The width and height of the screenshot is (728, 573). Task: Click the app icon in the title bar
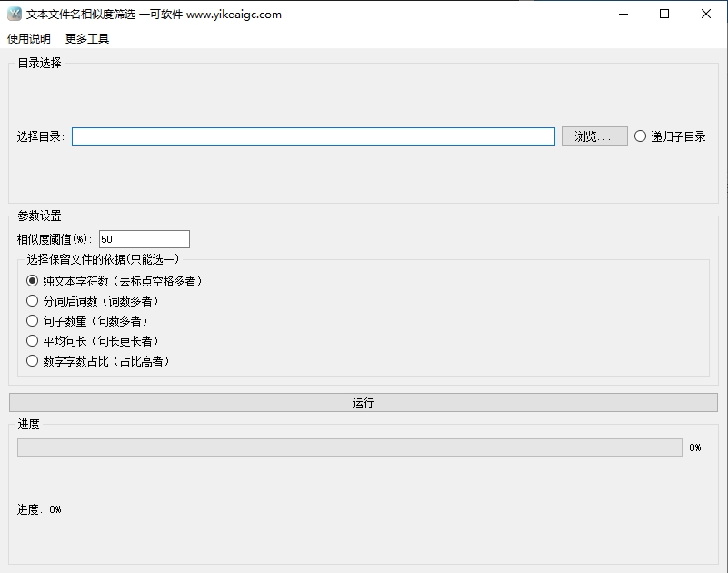pyautogui.click(x=14, y=14)
